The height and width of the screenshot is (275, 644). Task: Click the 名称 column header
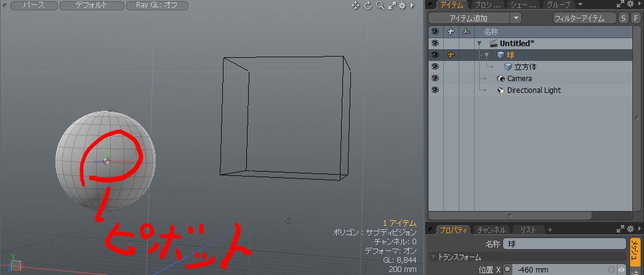tap(491, 31)
